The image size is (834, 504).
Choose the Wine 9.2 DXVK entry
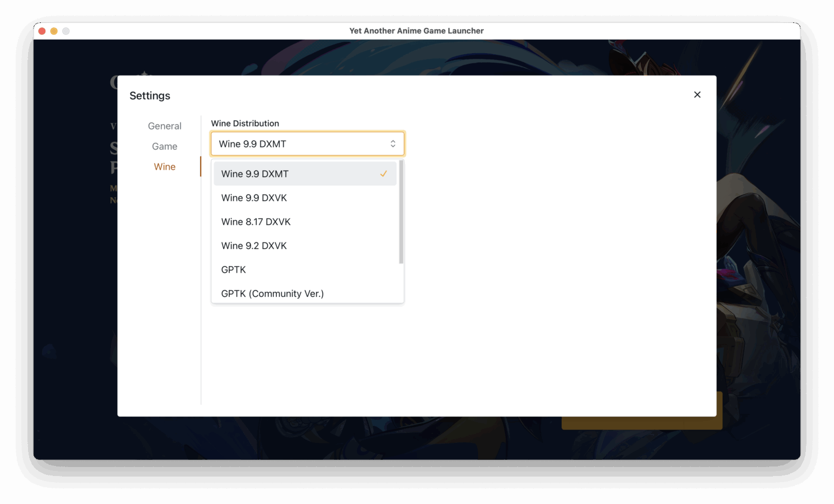tap(254, 246)
